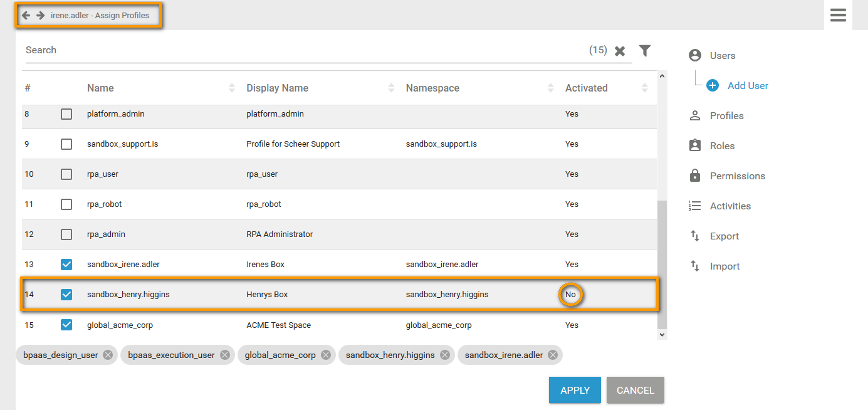
Task: Clear the search with the X icon
Action: pos(620,51)
